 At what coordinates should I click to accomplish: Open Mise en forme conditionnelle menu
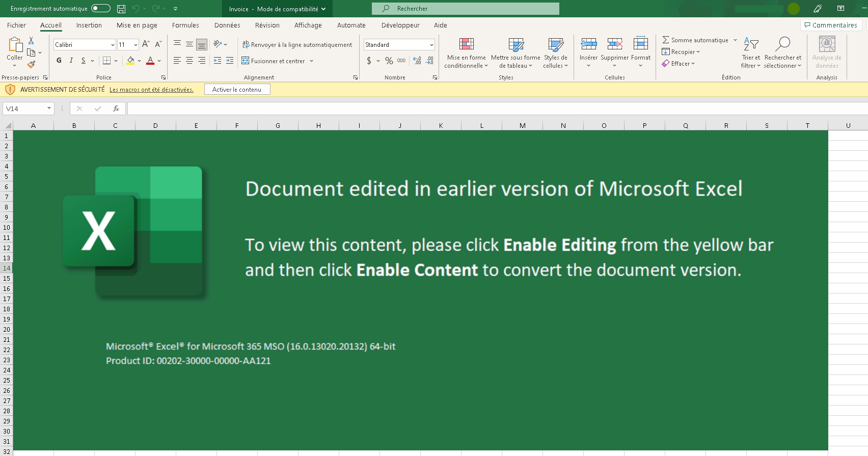point(466,52)
